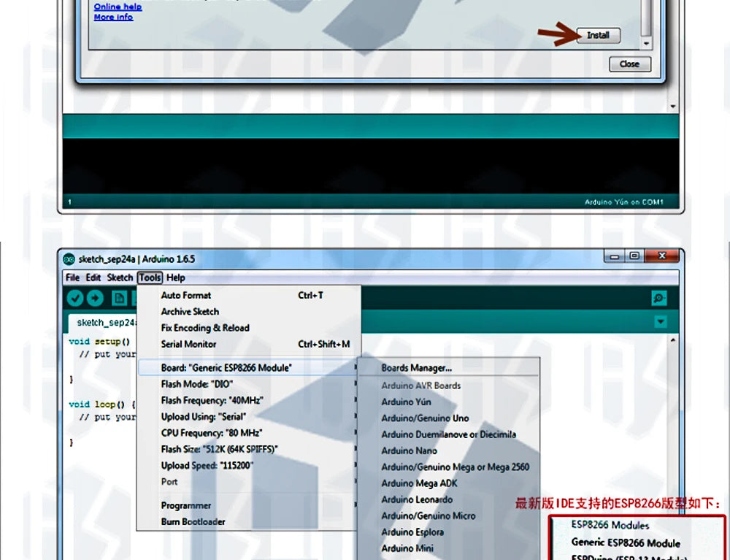This screenshot has width=730, height=560.
Task: Select Arduino Esplora board
Action: 449,532
